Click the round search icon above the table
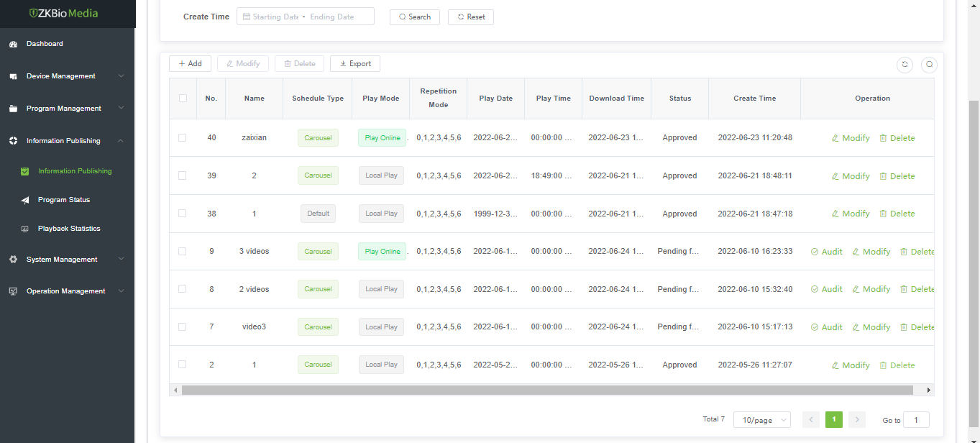 click(x=929, y=65)
